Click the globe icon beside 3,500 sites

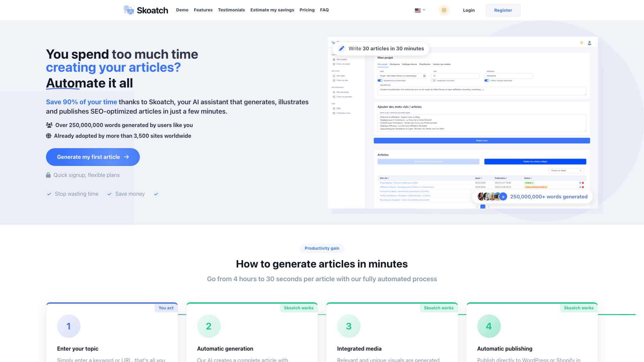(49, 136)
